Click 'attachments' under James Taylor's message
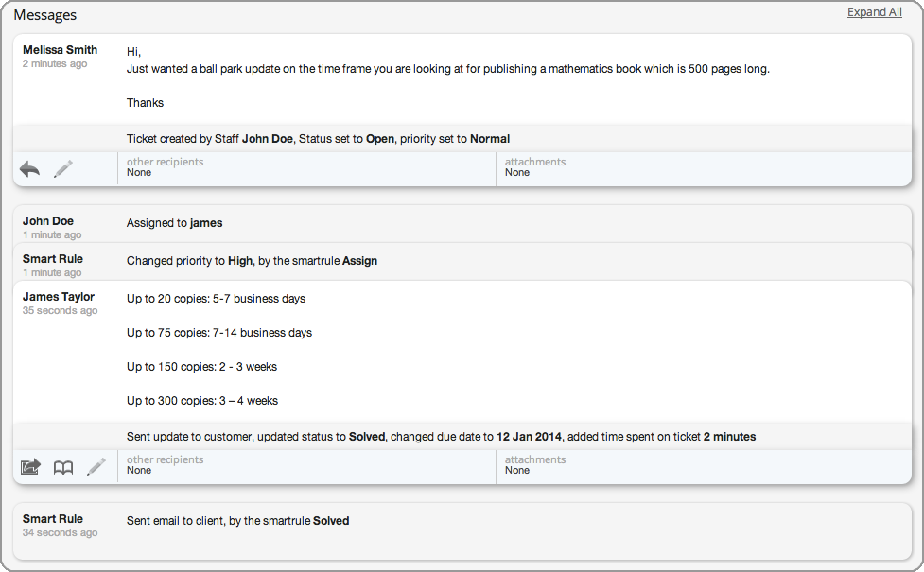This screenshot has height=572, width=924. tap(535, 459)
